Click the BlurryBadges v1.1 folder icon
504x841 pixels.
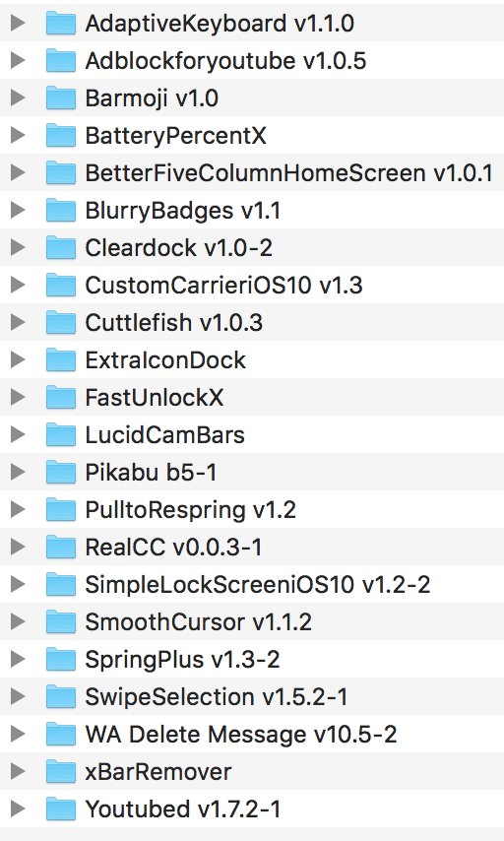(x=61, y=211)
